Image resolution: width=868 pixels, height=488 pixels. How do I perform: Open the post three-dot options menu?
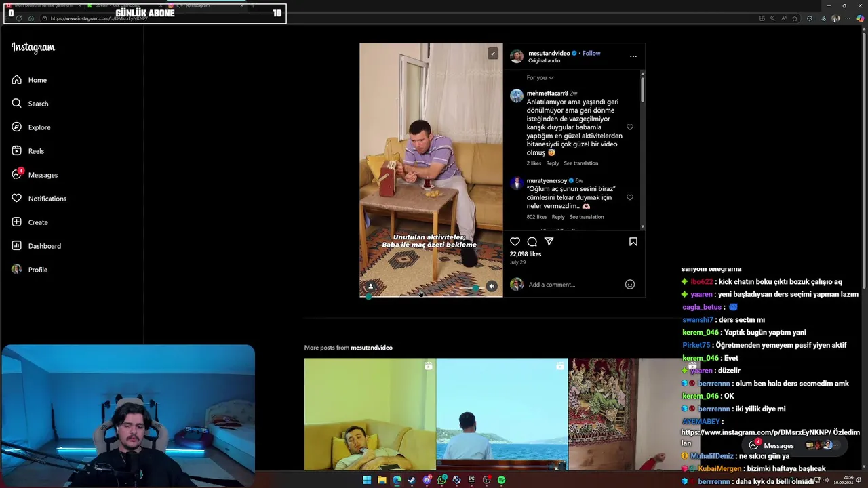pyautogui.click(x=633, y=56)
